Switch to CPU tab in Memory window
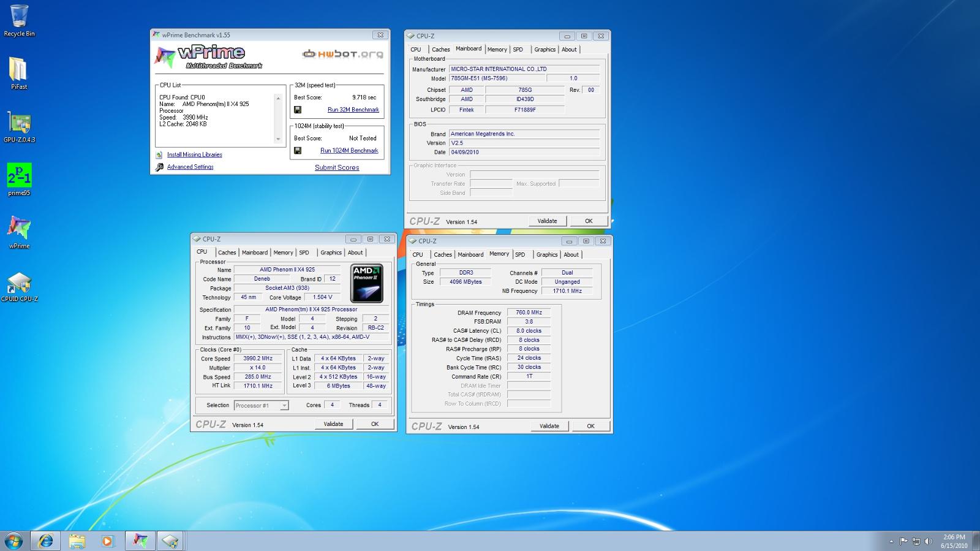 coord(418,254)
